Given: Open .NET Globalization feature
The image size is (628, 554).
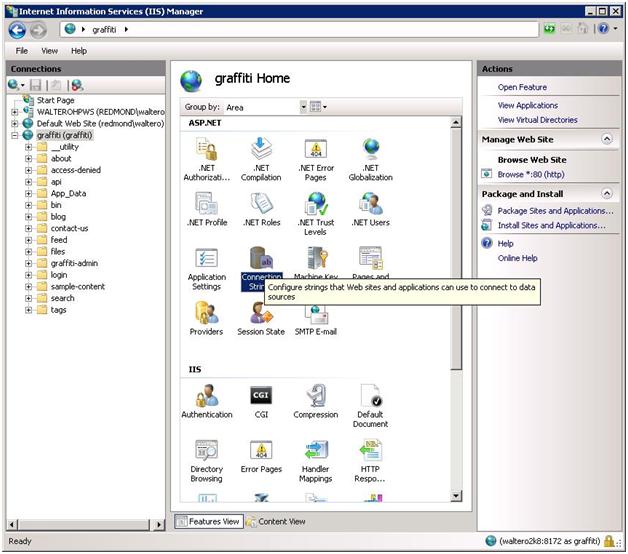Looking at the screenshot, I should (x=370, y=159).
